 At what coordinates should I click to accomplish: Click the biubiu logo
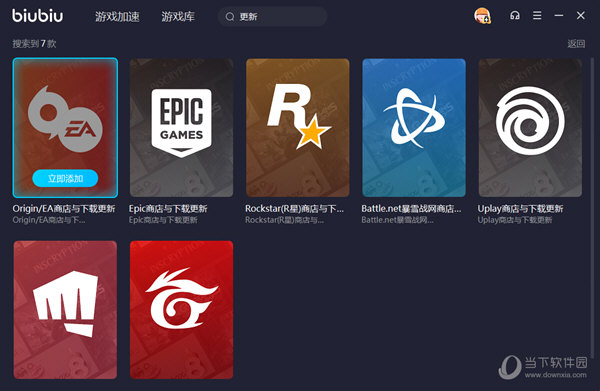click(38, 16)
